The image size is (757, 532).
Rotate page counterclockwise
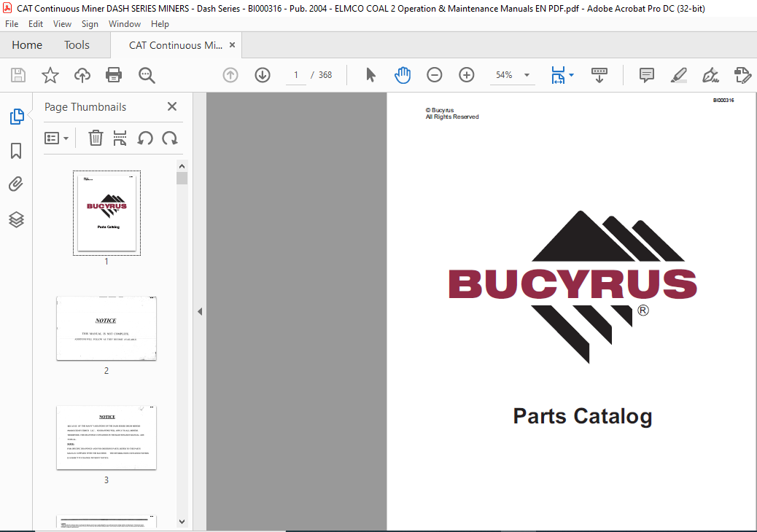tap(145, 138)
